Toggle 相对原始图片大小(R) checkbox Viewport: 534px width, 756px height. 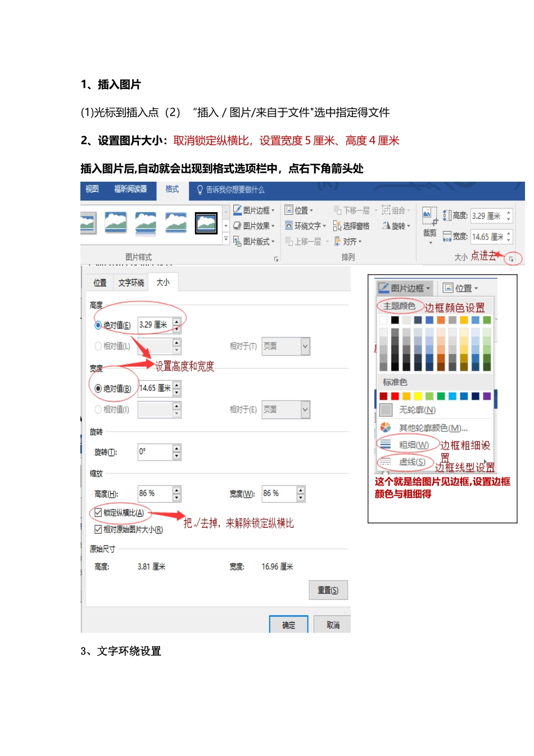(x=98, y=529)
